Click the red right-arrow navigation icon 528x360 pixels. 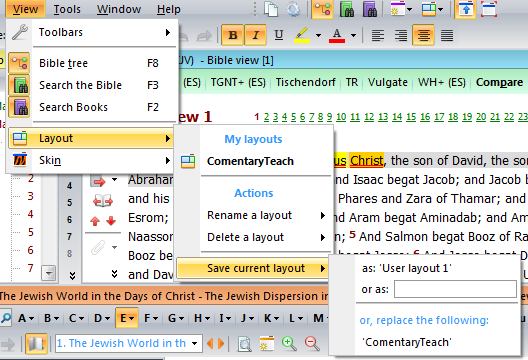click(x=98, y=182)
